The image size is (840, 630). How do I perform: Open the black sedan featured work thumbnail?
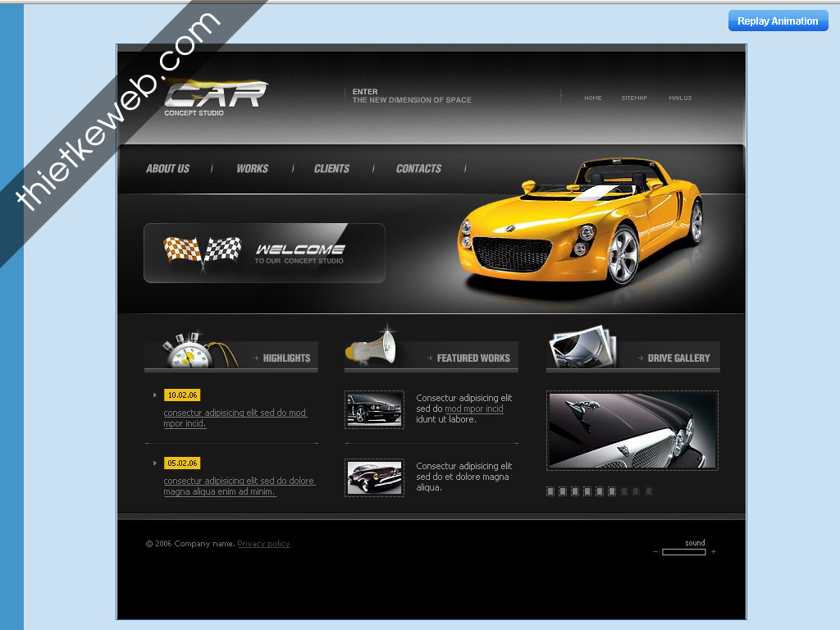point(374,410)
